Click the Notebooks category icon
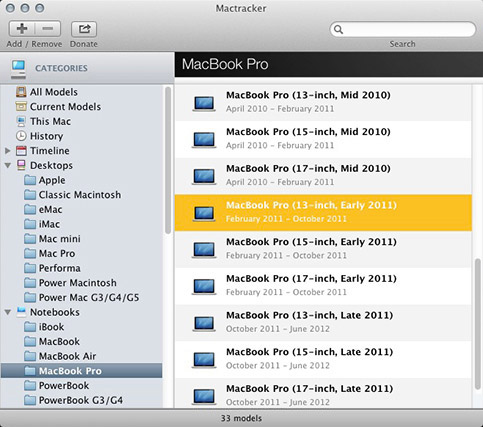 point(21,312)
